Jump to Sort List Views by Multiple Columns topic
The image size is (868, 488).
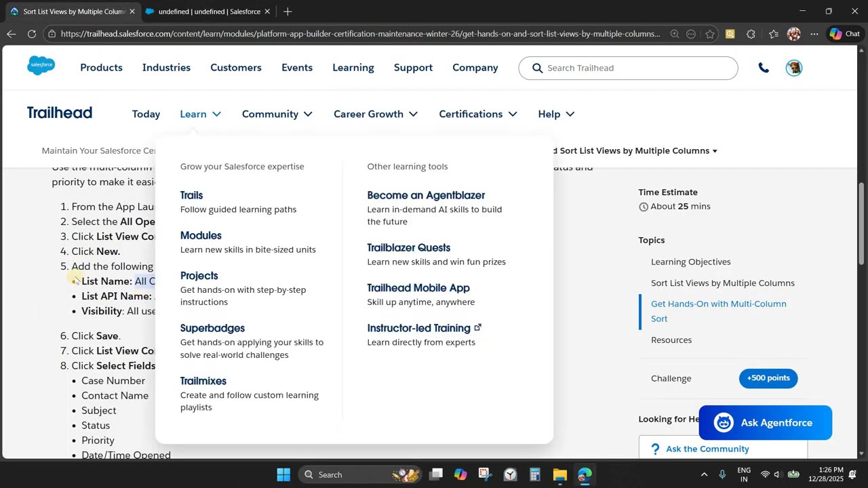722,283
